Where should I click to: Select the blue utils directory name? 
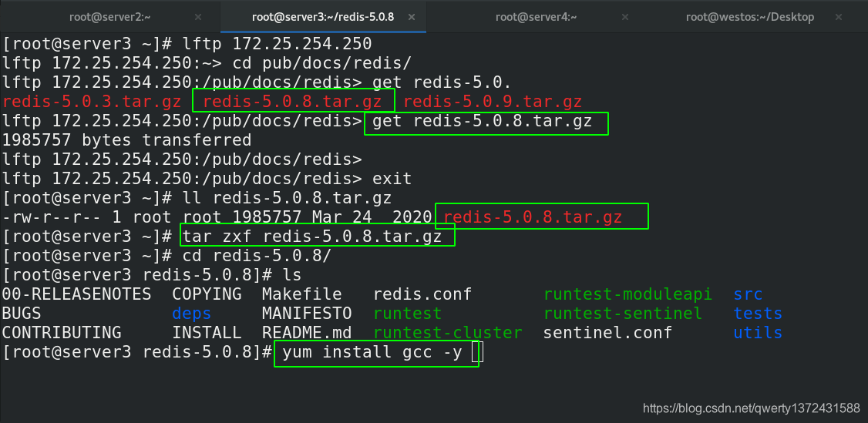click(758, 333)
